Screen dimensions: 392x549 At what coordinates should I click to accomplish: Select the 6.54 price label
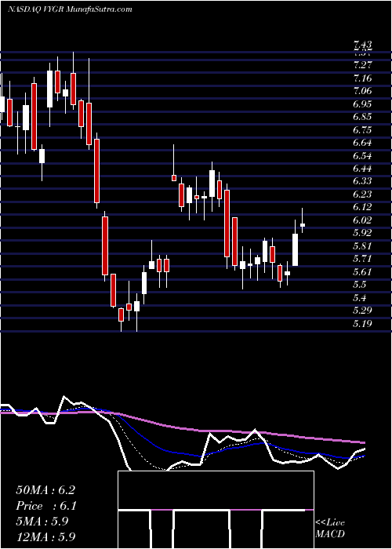(x=362, y=156)
